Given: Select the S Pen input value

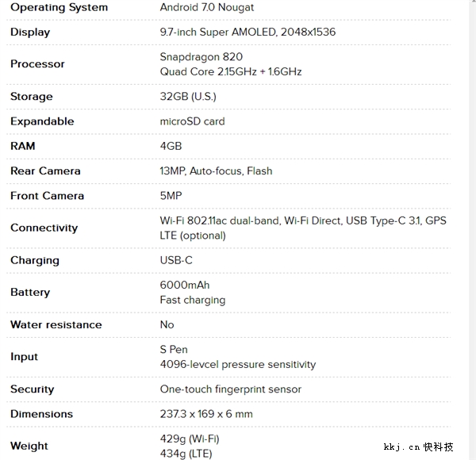Looking at the screenshot, I should (174, 349).
